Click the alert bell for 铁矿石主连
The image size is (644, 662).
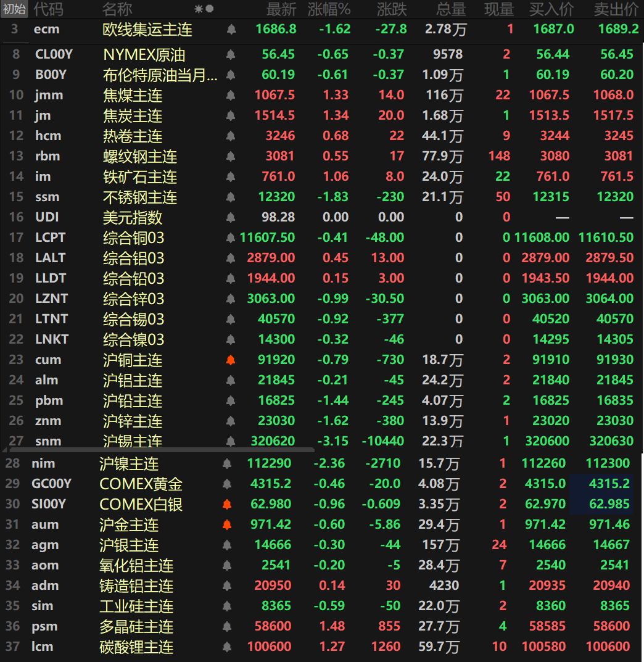coord(231,176)
